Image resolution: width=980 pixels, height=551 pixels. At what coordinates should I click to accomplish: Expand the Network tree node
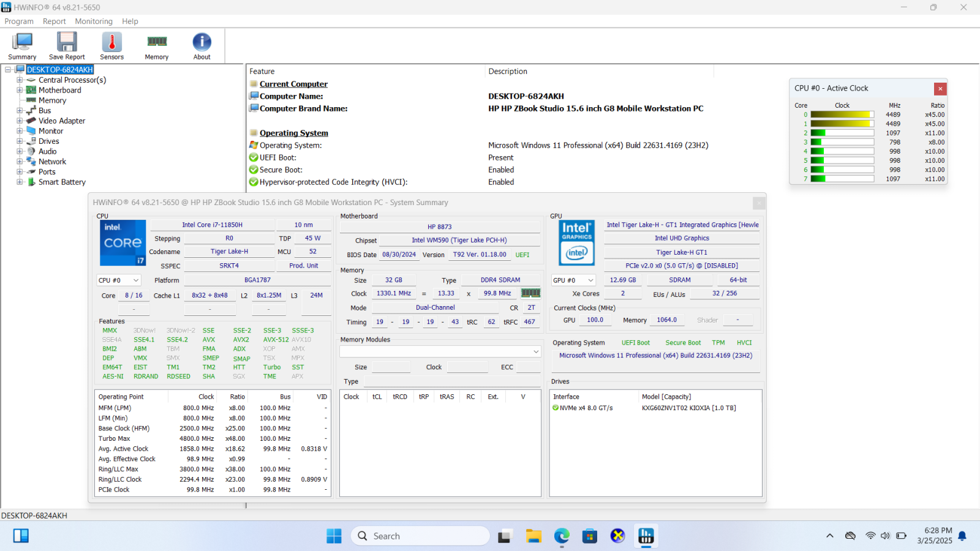[20, 162]
